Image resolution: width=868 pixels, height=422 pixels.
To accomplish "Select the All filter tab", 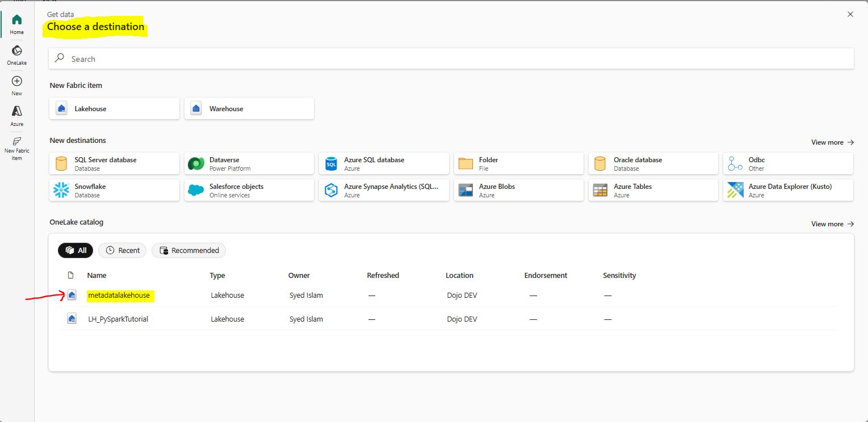I will point(76,250).
